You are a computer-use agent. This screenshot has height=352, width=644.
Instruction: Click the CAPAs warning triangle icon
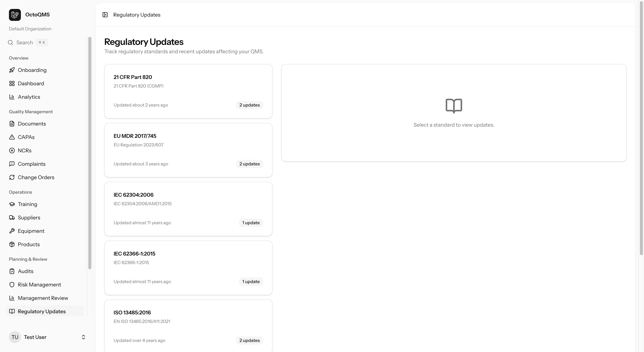click(12, 137)
